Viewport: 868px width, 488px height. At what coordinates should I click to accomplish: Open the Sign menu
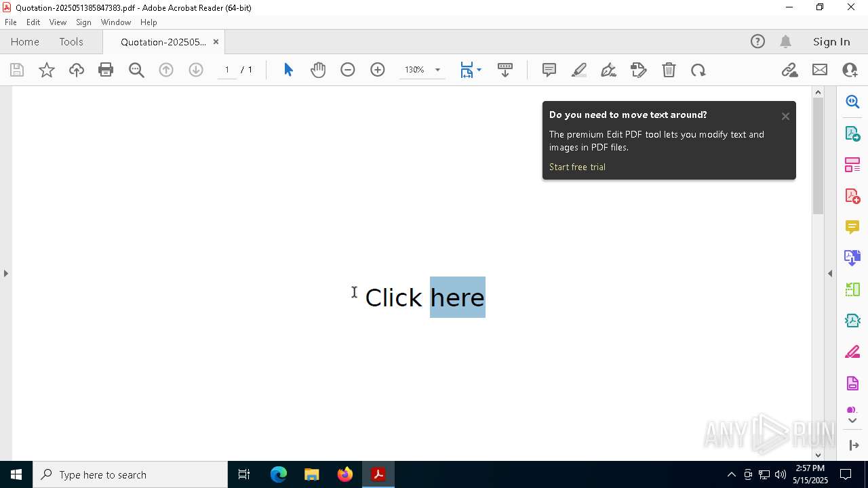[83, 22]
